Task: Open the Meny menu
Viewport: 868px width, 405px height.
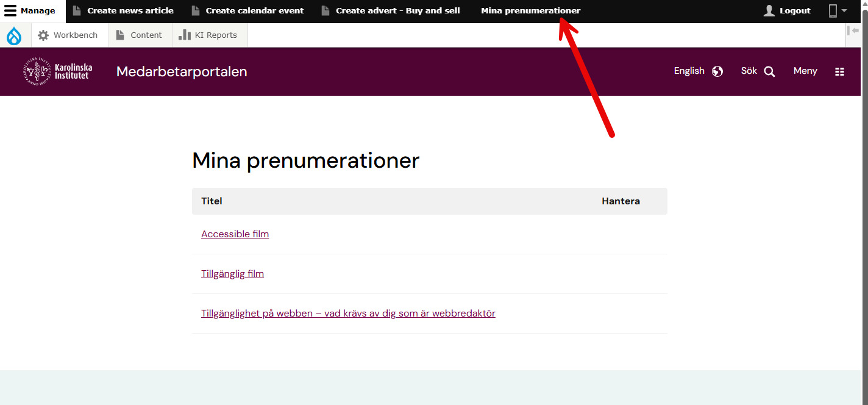Action: pyautogui.click(x=805, y=71)
